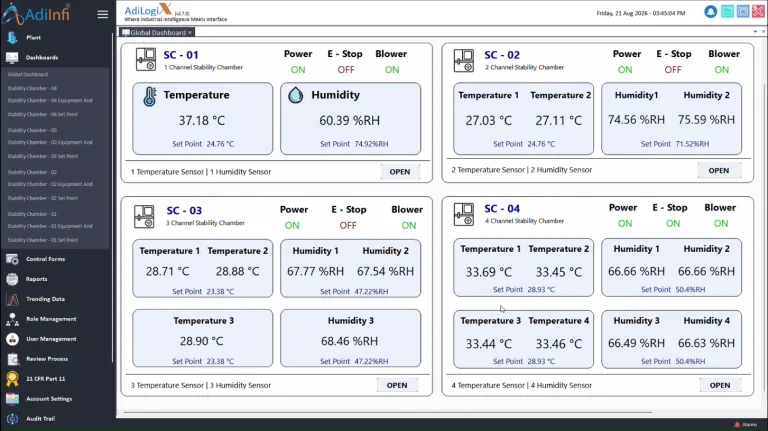
Task: Click the Alarms icon in status bar
Action: click(x=737, y=425)
